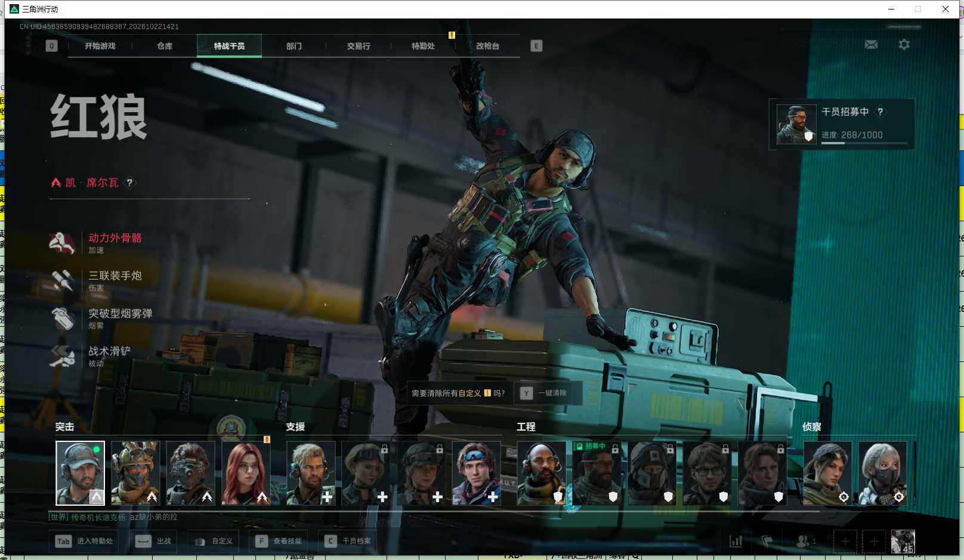Click the flag icon in bottom bar
This screenshot has height=560, width=964.
[x=767, y=541]
